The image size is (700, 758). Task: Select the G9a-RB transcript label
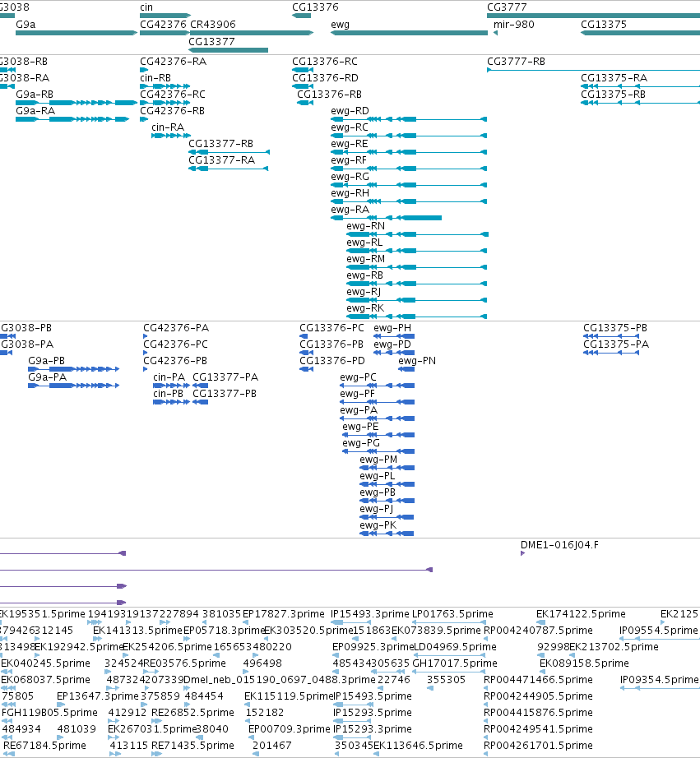click(35, 95)
